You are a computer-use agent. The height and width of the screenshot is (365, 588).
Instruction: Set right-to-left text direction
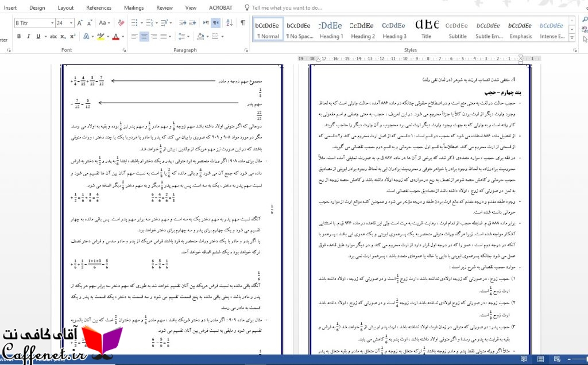(x=216, y=23)
